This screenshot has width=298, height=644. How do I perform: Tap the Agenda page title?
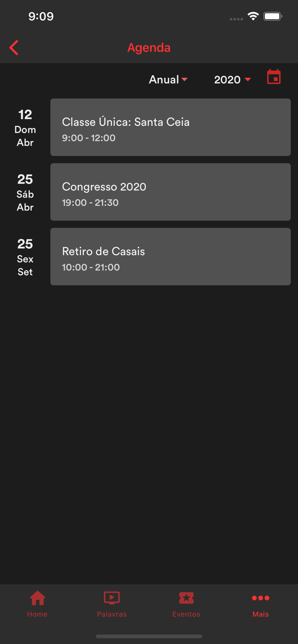point(149,48)
